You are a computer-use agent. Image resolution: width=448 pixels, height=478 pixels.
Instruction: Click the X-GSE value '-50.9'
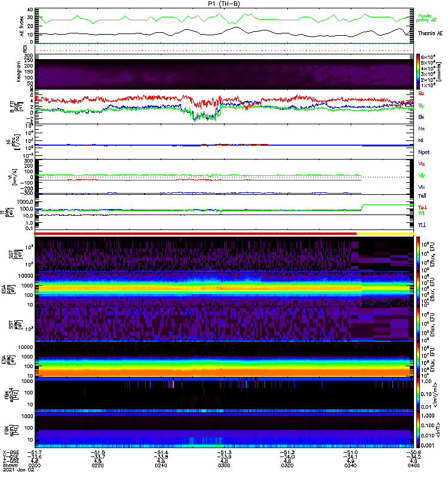(413, 452)
